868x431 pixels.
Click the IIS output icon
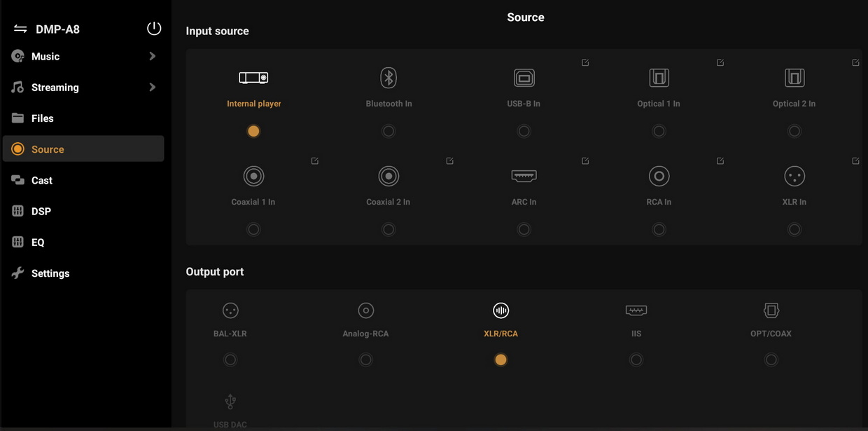pyautogui.click(x=636, y=310)
